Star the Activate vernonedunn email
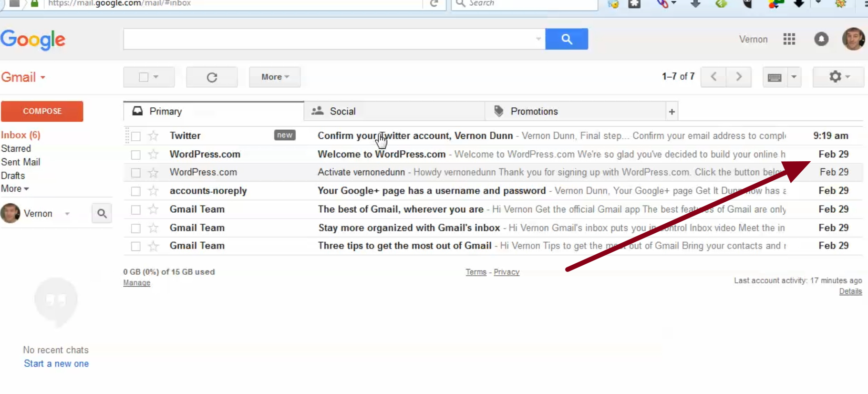The image size is (868, 394). coord(153,173)
